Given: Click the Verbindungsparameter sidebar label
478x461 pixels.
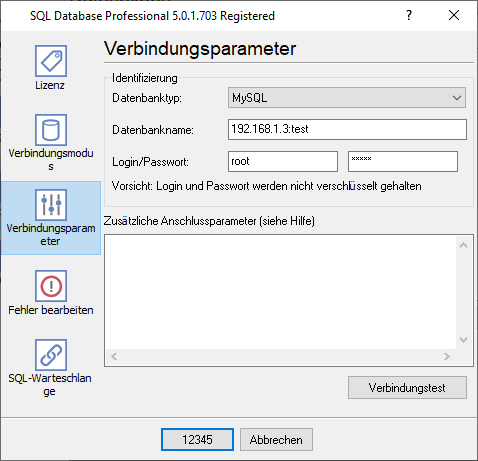Looking at the screenshot, I should coord(51,235).
